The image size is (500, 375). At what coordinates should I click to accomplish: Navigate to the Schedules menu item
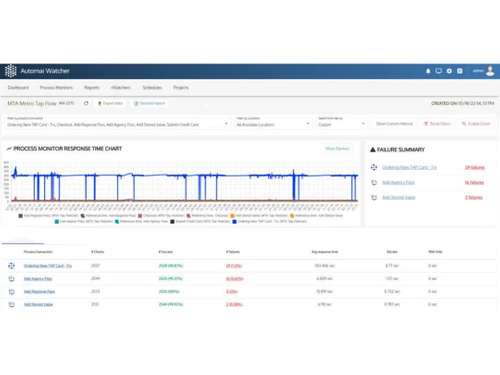tap(152, 88)
